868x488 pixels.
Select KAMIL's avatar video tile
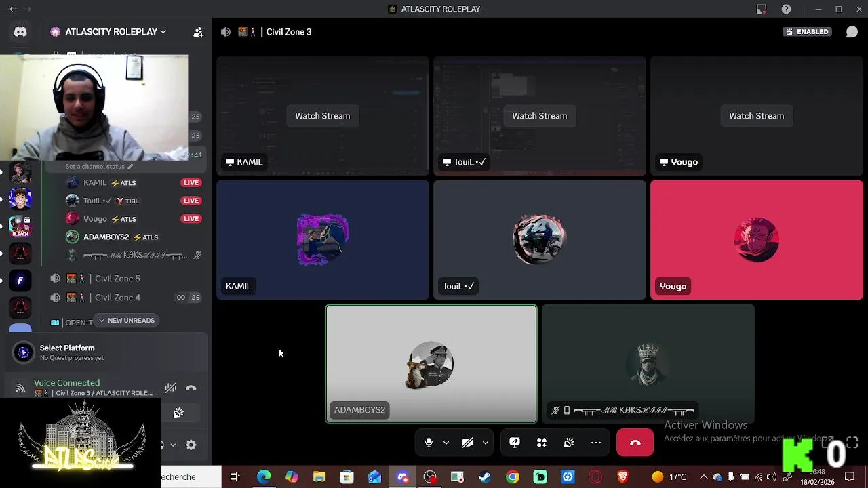pos(323,240)
